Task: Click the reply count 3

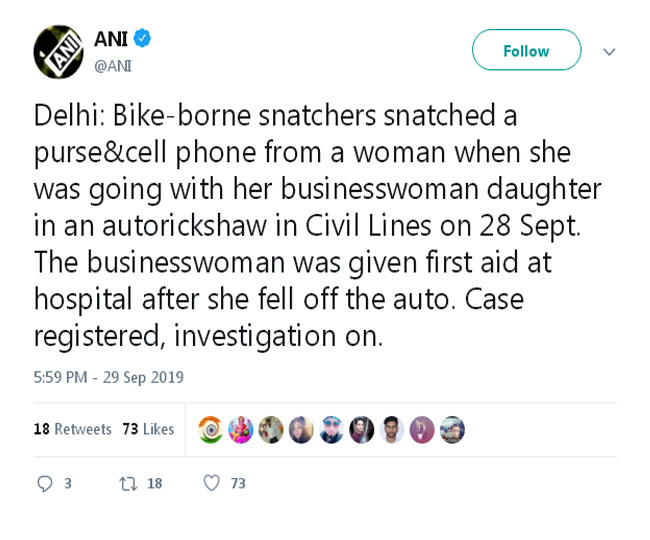Action: pos(68,484)
